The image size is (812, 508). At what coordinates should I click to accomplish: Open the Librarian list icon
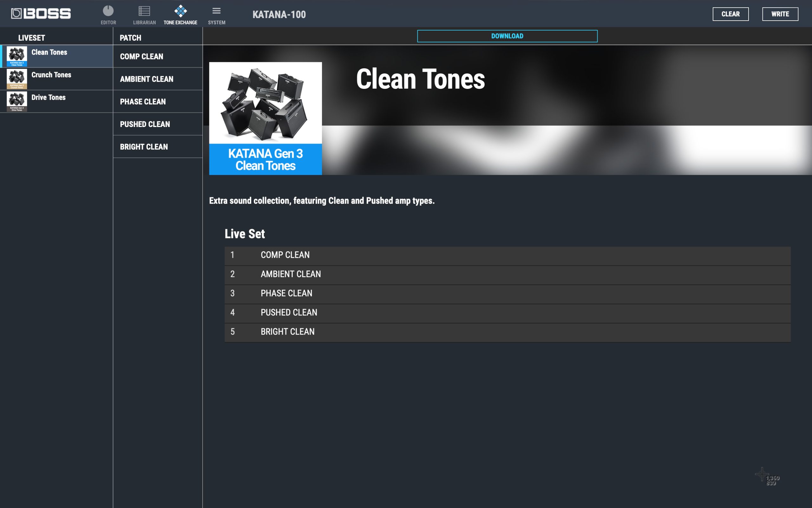coord(144,11)
